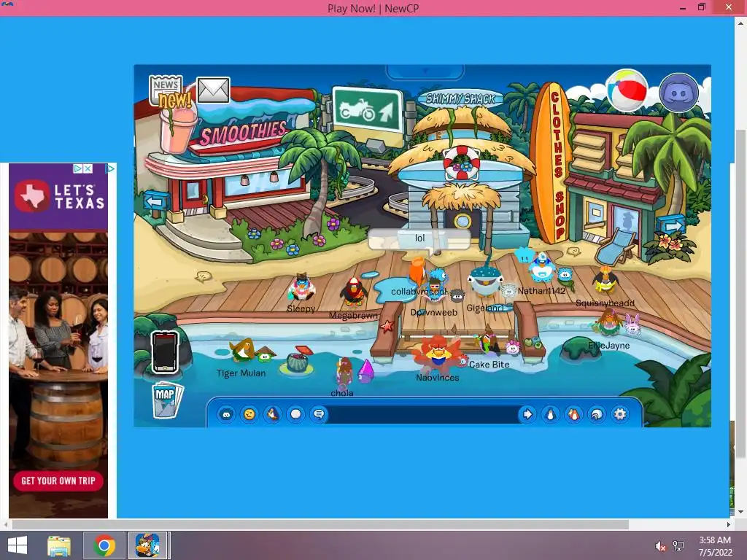Image resolution: width=747 pixels, height=560 pixels.
Task: Open the News newspaper
Action: [166, 90]
